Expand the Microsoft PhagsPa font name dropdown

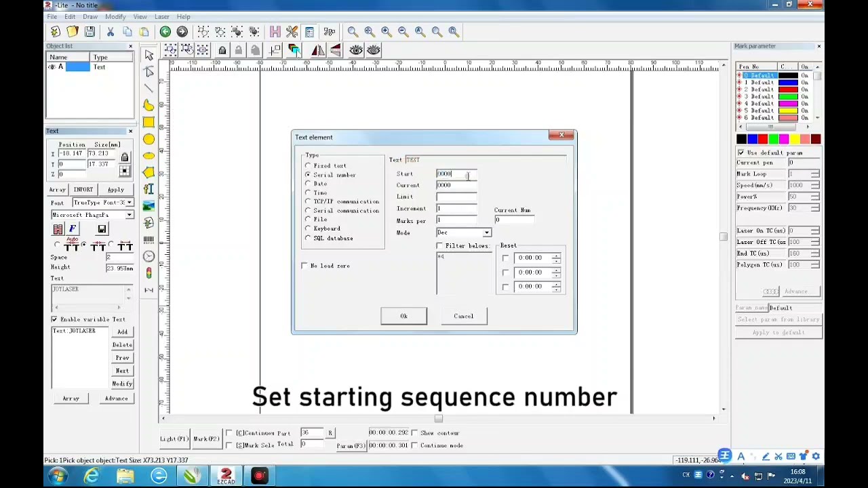tap(129, 215)
